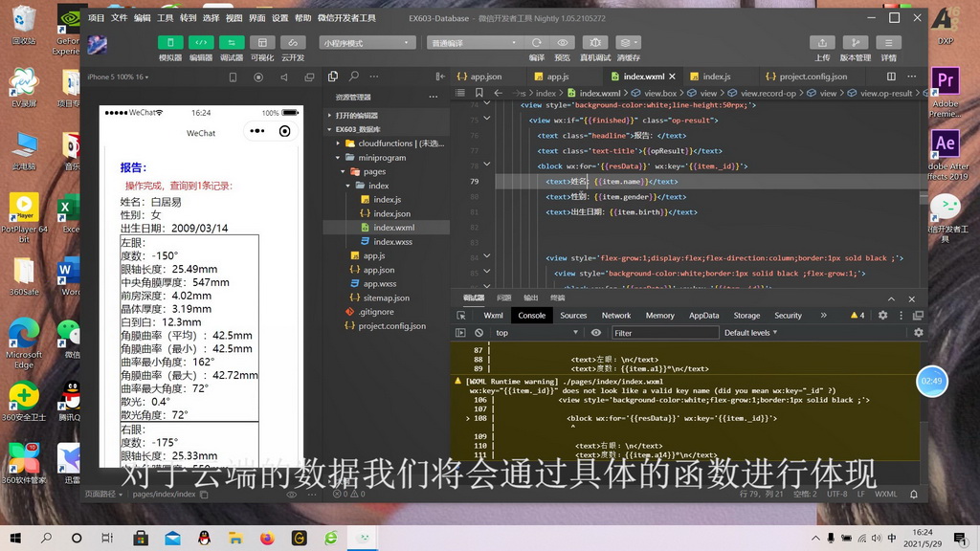980x551 pixels.
Task: Switch to the Network tab
Action: pyautogui.click(x=615, y=315)
